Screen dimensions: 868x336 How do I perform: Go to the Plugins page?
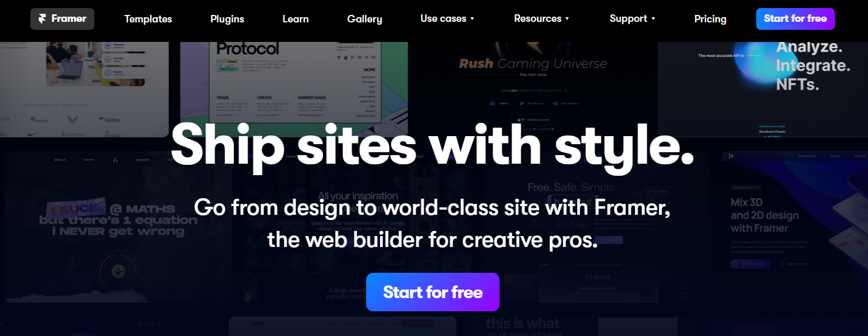[227, 19]
